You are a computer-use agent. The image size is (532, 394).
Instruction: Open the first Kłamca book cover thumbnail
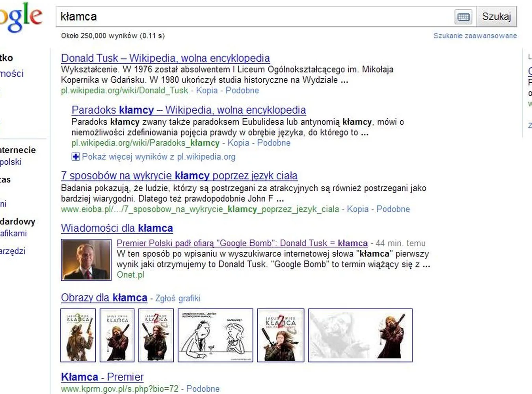tap(78, 335)
